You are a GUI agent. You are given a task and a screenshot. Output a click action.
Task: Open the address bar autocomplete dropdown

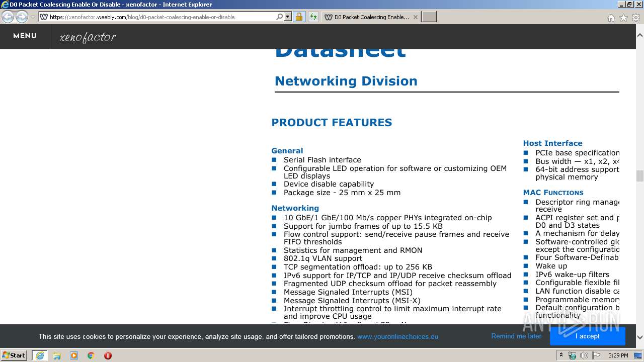coord(288,17)
